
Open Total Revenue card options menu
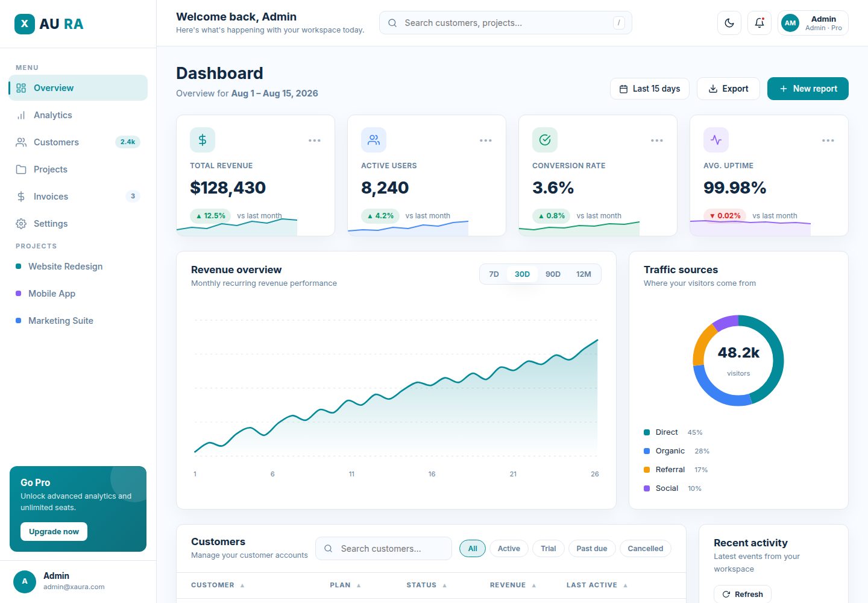(x=315, y=140)
